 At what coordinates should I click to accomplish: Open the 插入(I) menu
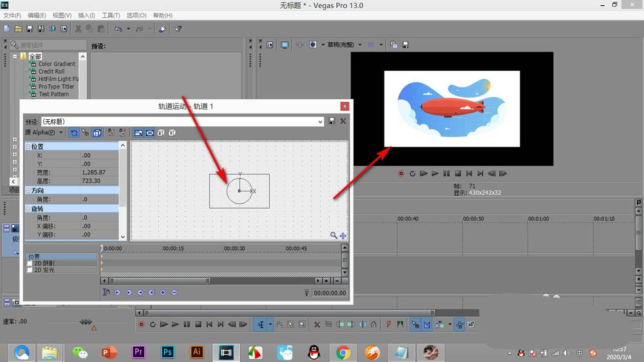tap(87, 15)
